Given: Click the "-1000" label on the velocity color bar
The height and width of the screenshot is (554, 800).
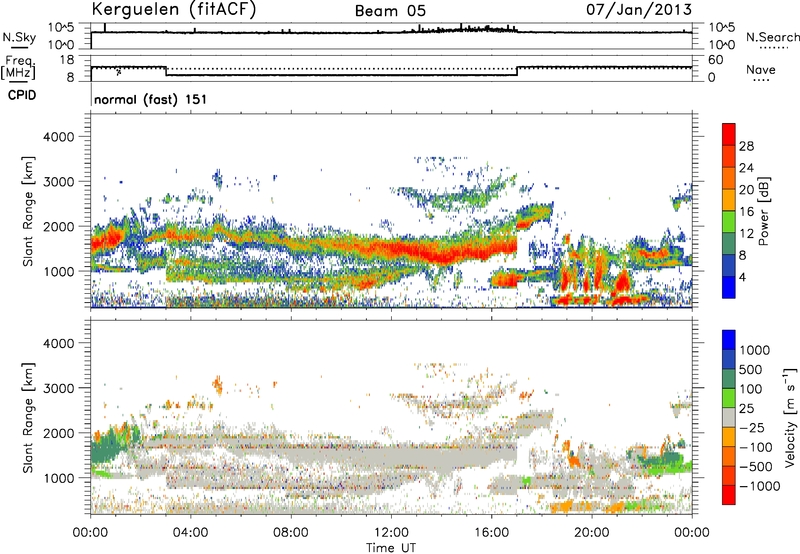Looking at the screenshot, I should click(760, 486).
